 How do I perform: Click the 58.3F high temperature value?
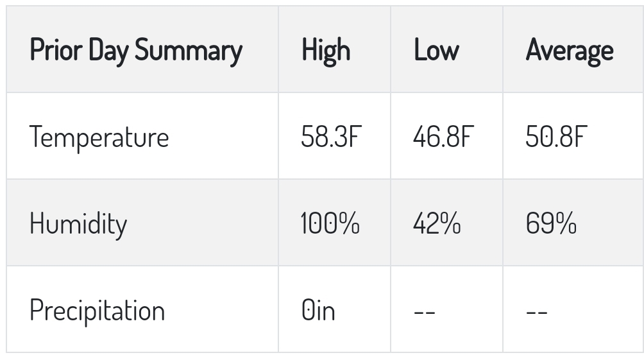(x=332, y=137)
